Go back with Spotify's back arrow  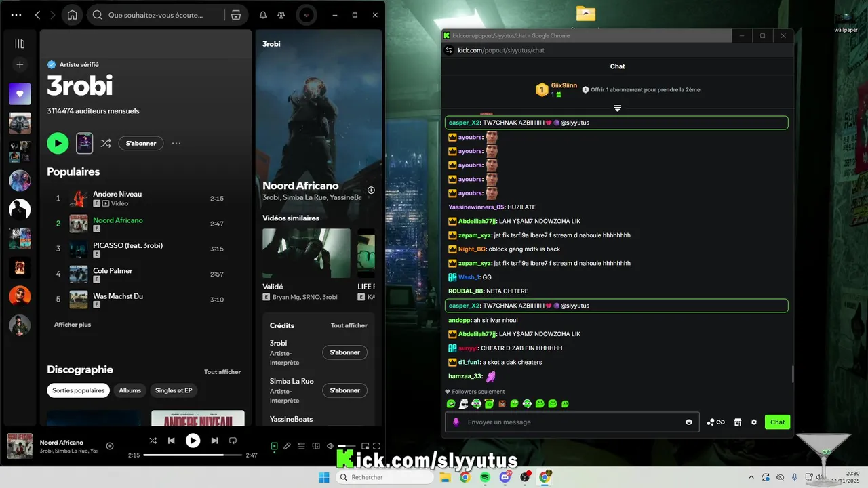[37, 15]
